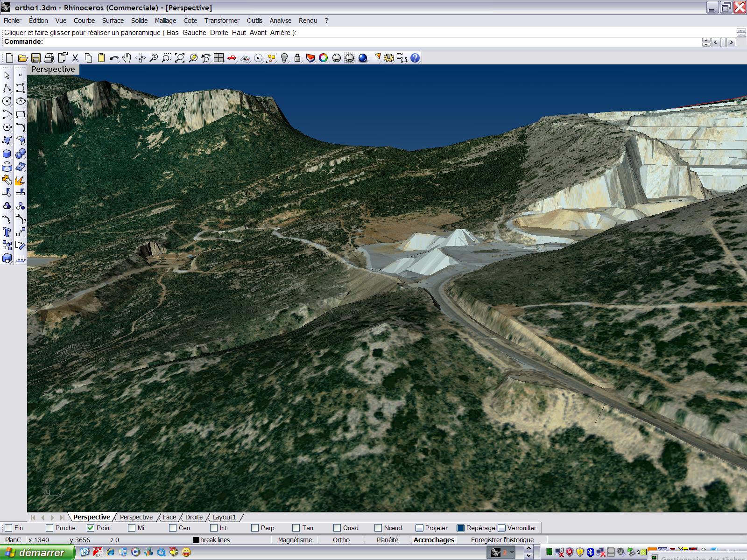Click the lock objects padlock icon
The width and height of the screenshot is (747, 560).
(297, 58)
